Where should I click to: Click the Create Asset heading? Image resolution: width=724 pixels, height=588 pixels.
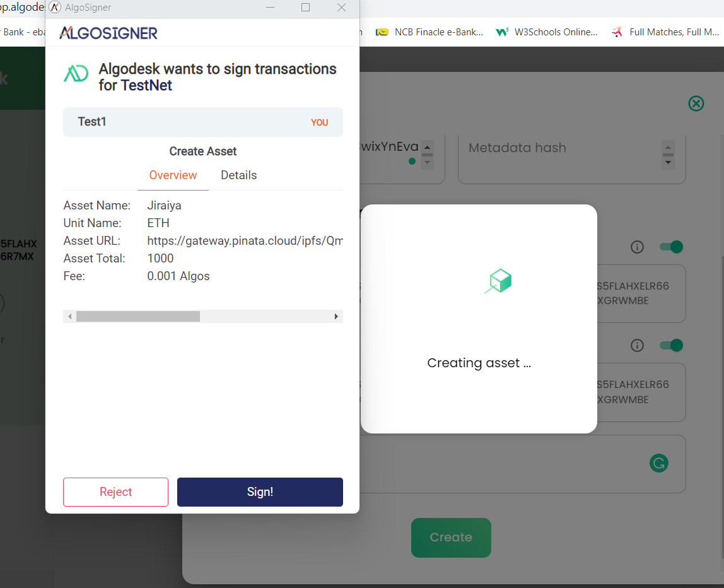pos(202,151)
